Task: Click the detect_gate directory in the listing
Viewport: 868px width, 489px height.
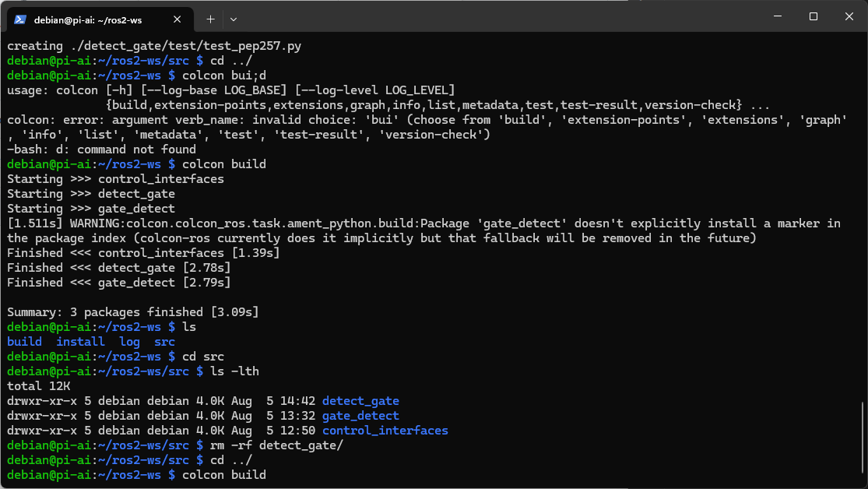Action: tap(360, 401)
